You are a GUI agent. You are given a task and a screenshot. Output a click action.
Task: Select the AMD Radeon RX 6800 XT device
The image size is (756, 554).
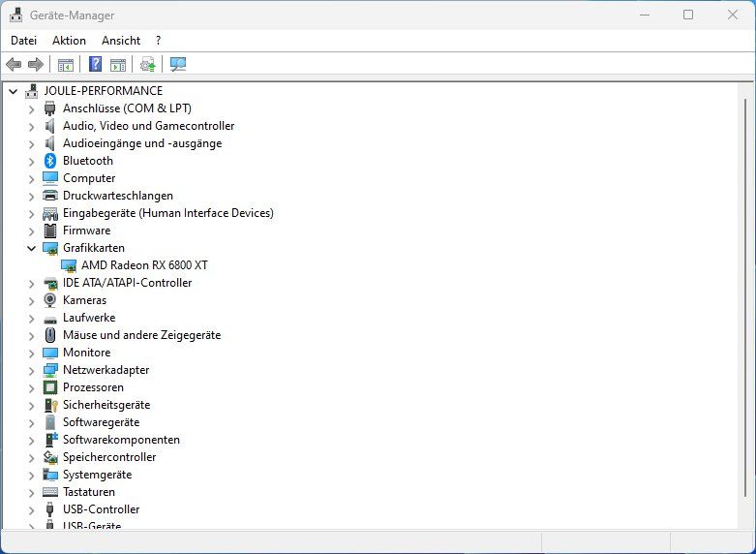point(144,265)
